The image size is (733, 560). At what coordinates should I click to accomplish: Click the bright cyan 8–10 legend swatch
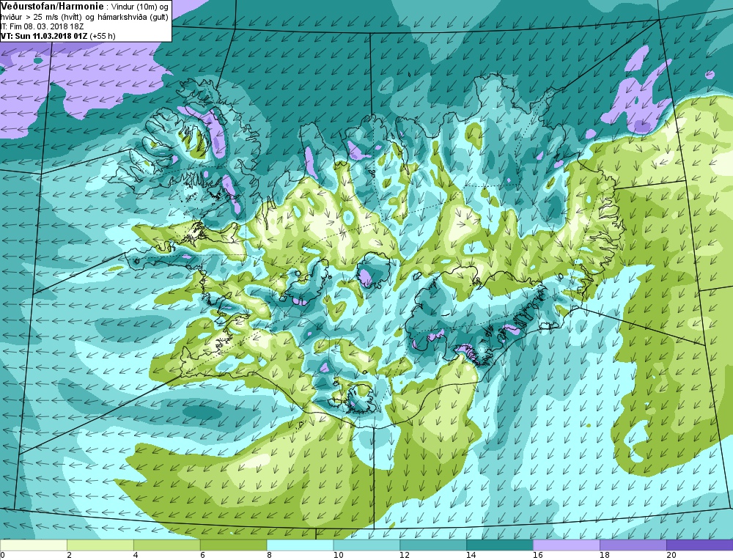pos(300,545)
